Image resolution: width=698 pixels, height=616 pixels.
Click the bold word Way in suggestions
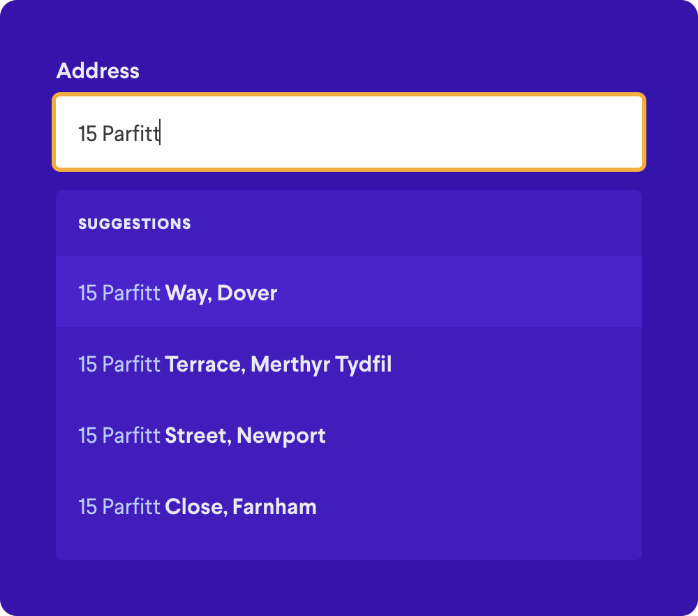186,293
